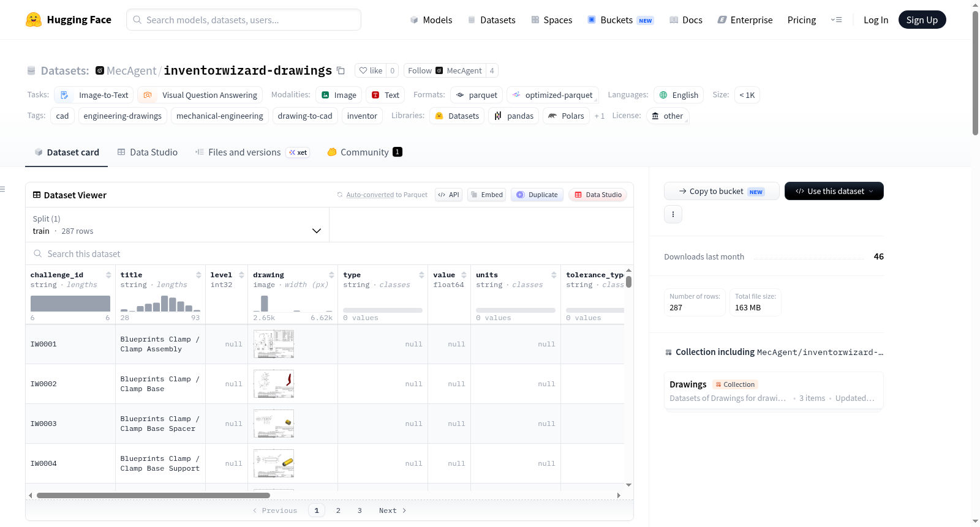Select the Image-to-Text task tag

94,95
